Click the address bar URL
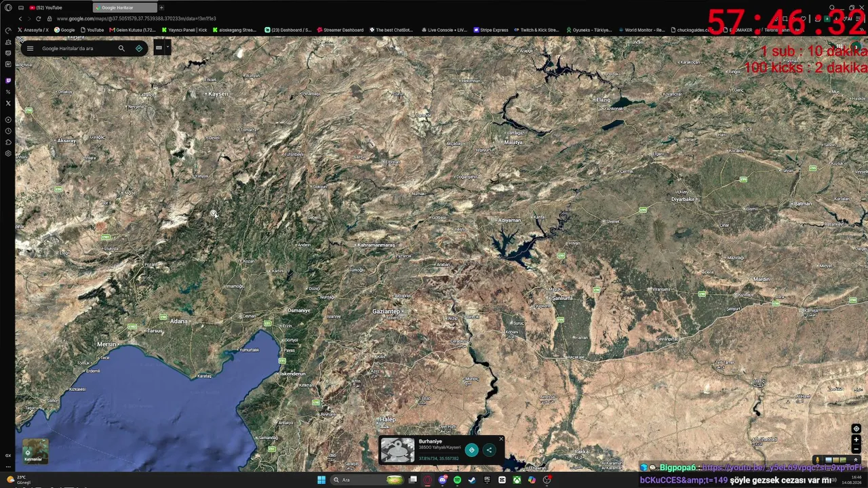 [x=136, y=18]
